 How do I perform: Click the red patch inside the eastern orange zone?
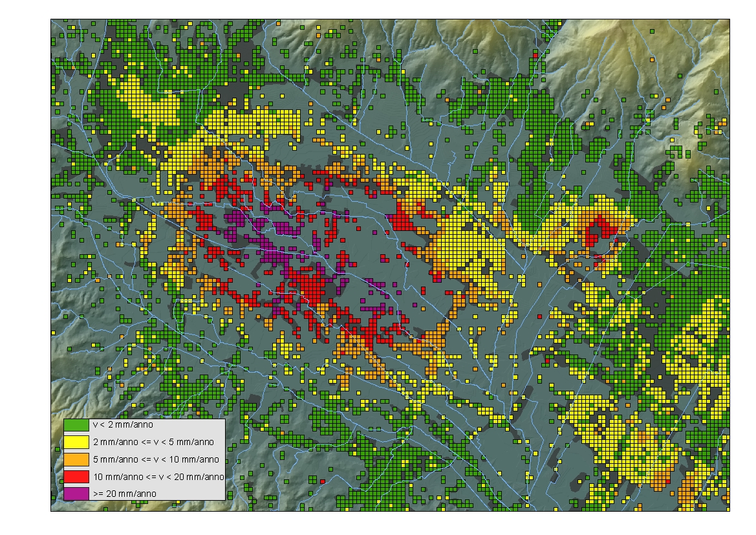pyautogui.click(x=598, y=232)
